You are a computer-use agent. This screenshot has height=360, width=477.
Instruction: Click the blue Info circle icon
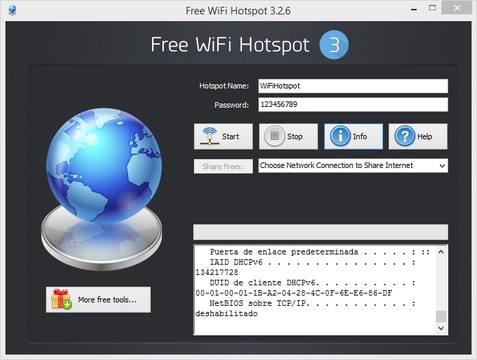tap(340, 136)
